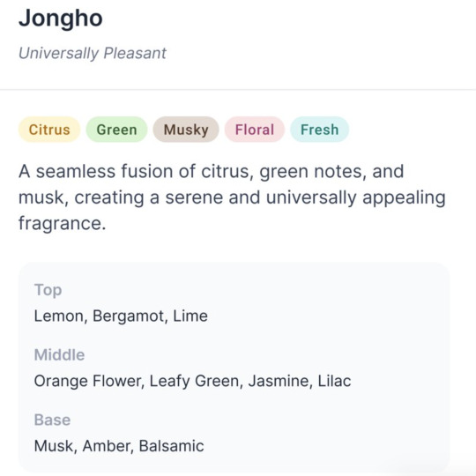Click the Jongho title heading

(x=61, y=19)
